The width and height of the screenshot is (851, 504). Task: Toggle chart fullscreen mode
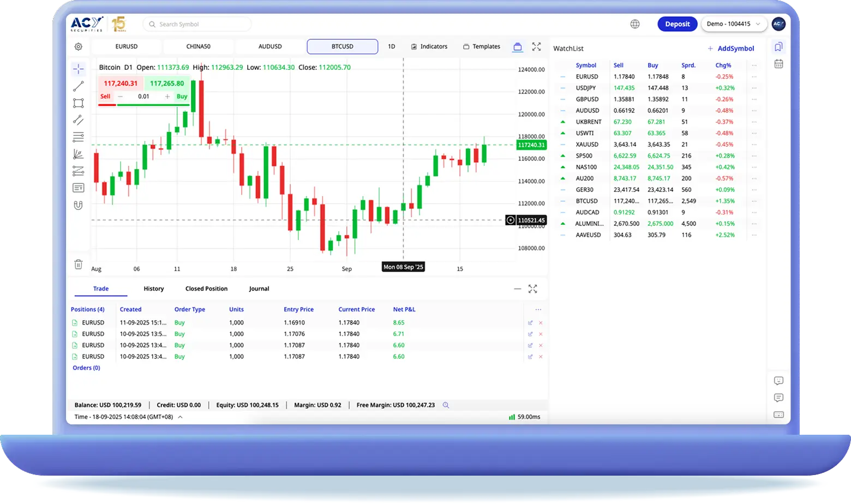[536, 47]
